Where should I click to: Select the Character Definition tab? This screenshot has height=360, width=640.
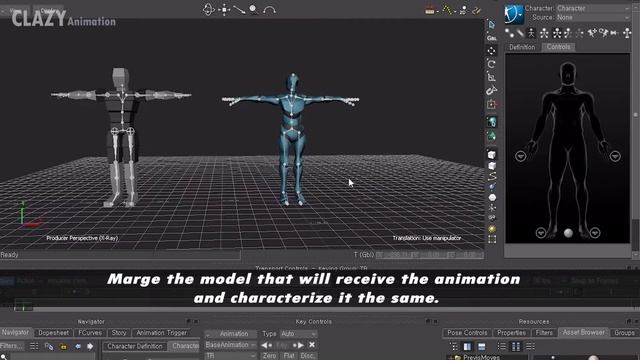pyautogui.click(x=135, y=346)
